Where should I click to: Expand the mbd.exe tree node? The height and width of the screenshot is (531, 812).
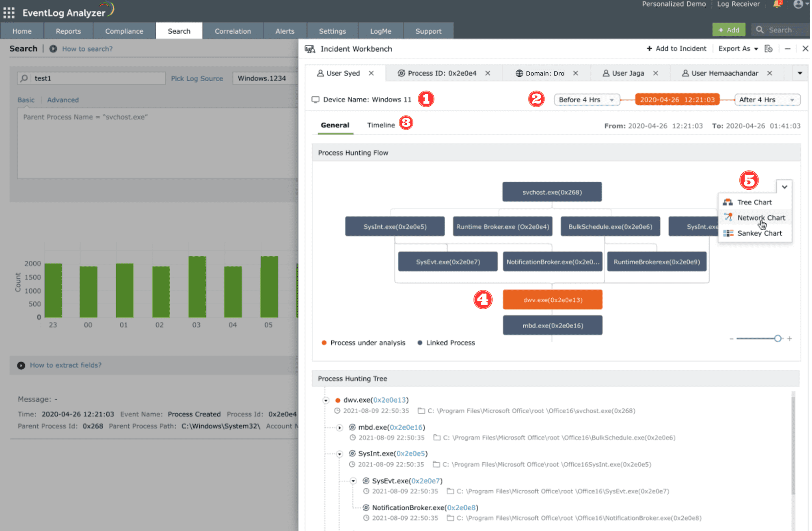click(x=340, y=427)
